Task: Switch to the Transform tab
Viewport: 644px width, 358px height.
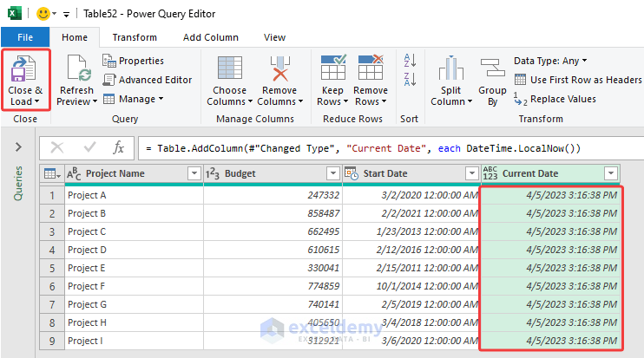Action: 135,37
